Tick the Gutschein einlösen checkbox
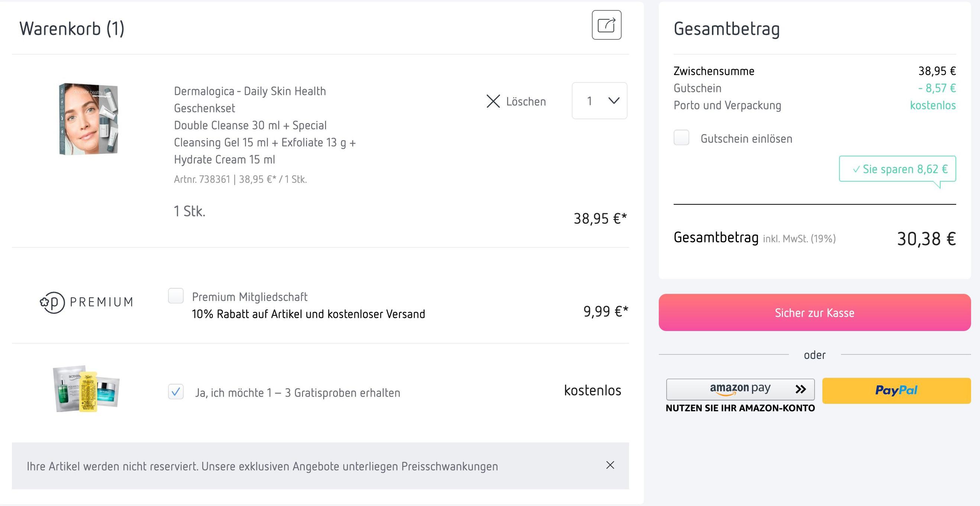Viewport: 980px width, 506px height. pos(681,137)
